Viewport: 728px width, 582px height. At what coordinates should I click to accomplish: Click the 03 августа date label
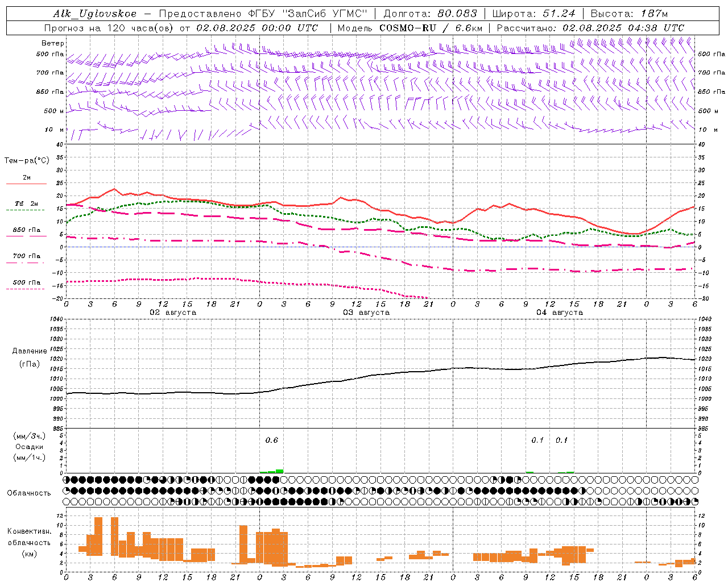click(x=366, y=313)
